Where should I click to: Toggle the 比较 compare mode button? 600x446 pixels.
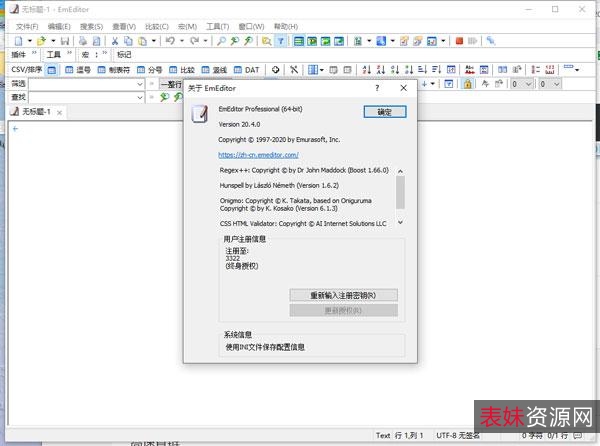coord(182,70)
